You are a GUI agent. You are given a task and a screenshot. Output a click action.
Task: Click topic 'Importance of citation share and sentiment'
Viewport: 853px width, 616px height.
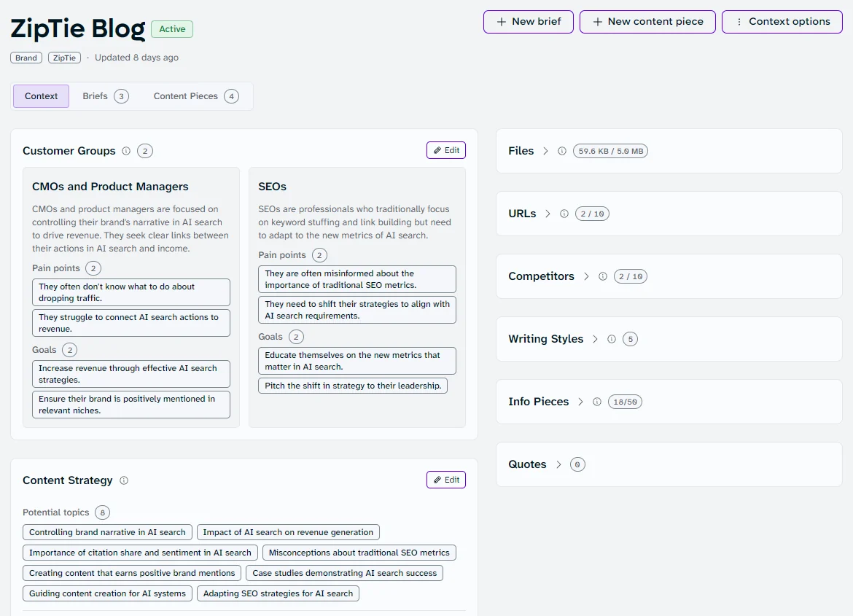[x=141, y=553]
